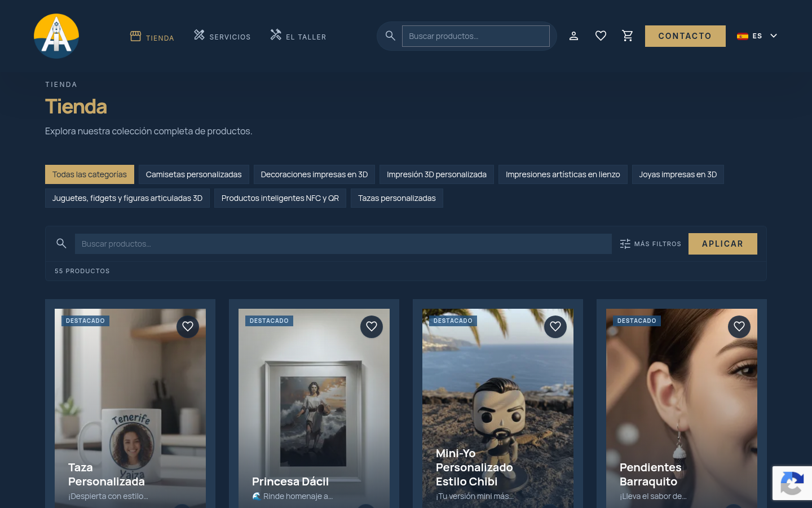812x508 pixels.
Task: Click the shop icon beside Tienda
Action: pyautogui.click(x=135, y=36)
